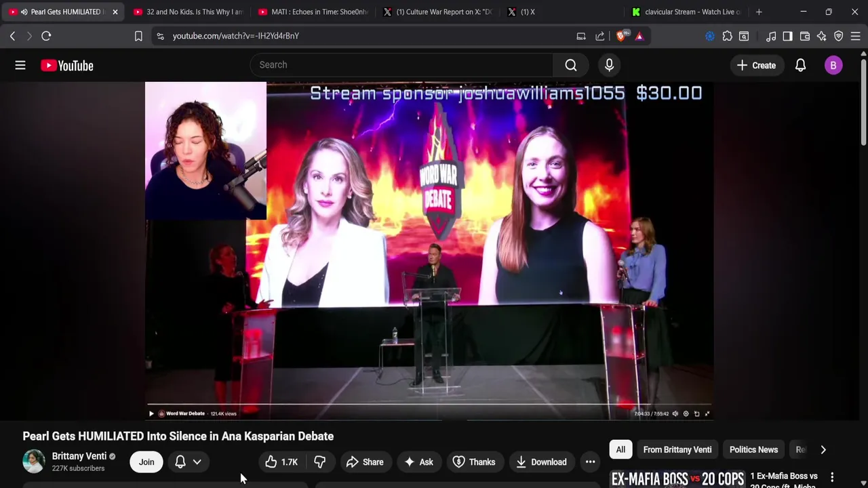
Task: Open the extensions puzzle piece menu
Action: coord(727,36)
